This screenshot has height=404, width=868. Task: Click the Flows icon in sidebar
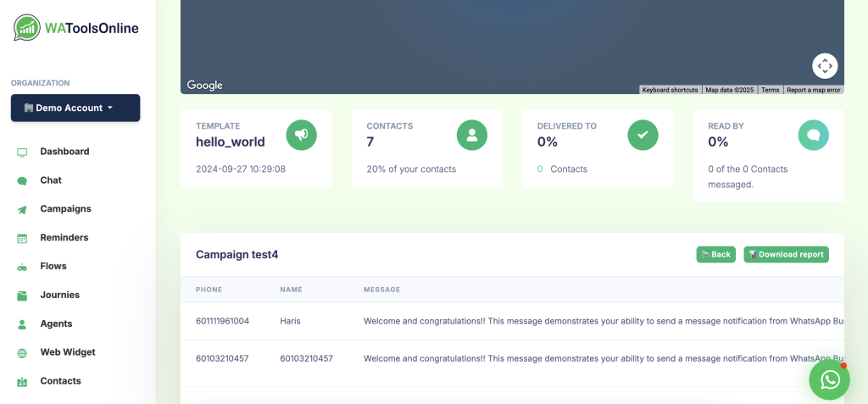click(x=22, y=268)
